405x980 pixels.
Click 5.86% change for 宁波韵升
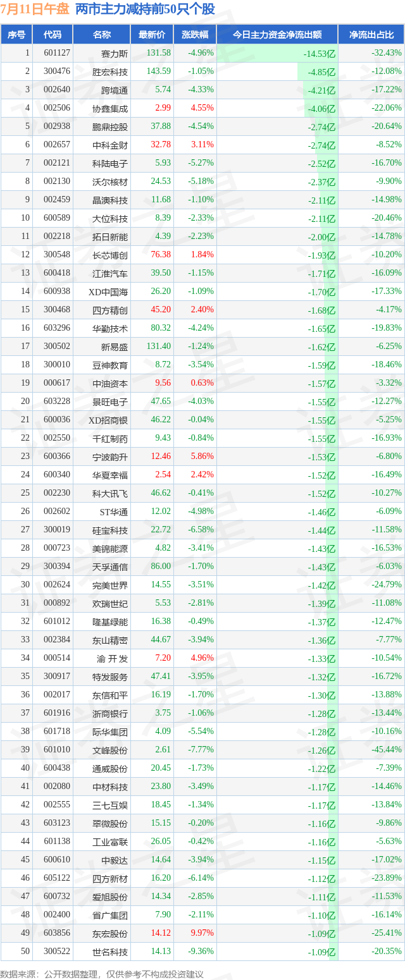click(x=202, y=456)
